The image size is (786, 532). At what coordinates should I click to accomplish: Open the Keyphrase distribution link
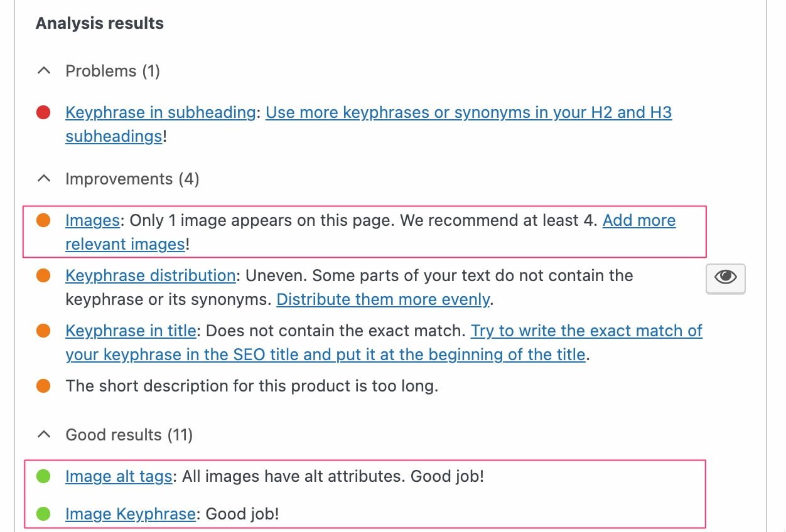click(x=150, y=276)
